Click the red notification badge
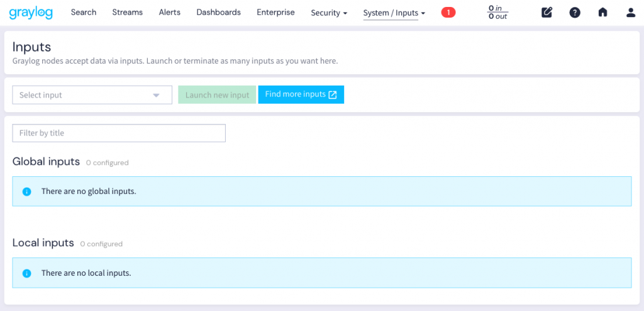This screenshot has width=644, height=311. [448, 13]
